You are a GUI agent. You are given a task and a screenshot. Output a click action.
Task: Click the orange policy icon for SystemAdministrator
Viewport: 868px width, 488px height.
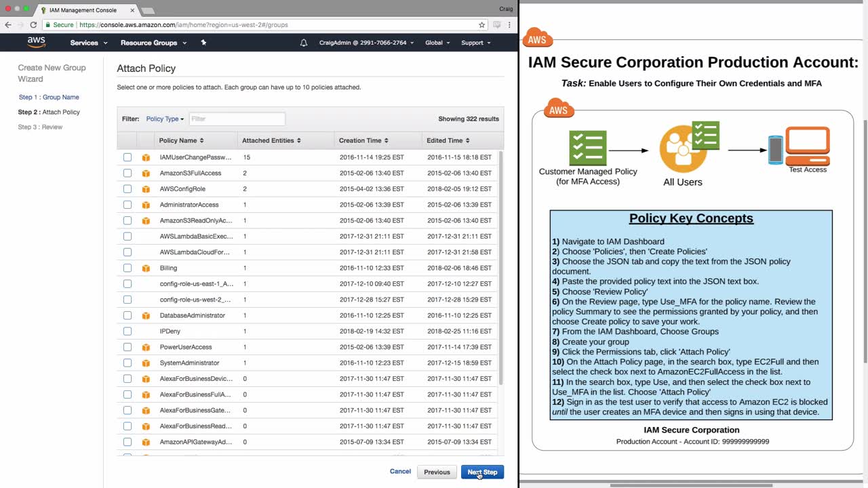coord(146,363)
